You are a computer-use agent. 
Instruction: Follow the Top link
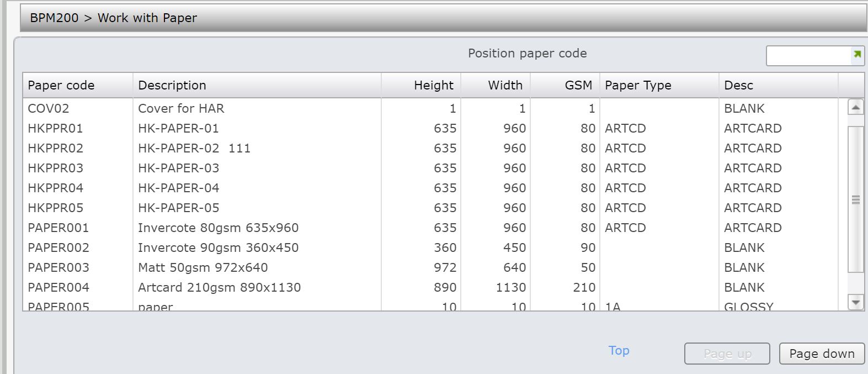click(x=619, y=350)
